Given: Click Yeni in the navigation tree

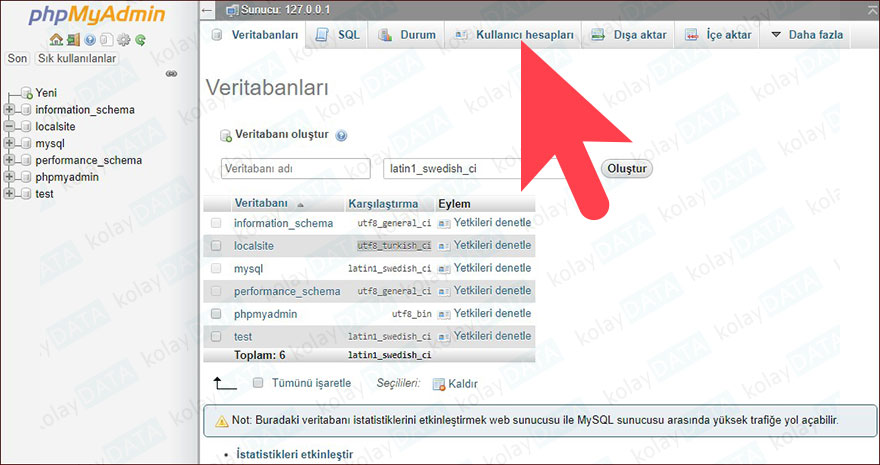Looking at the screenshot, I should point(46,93).
